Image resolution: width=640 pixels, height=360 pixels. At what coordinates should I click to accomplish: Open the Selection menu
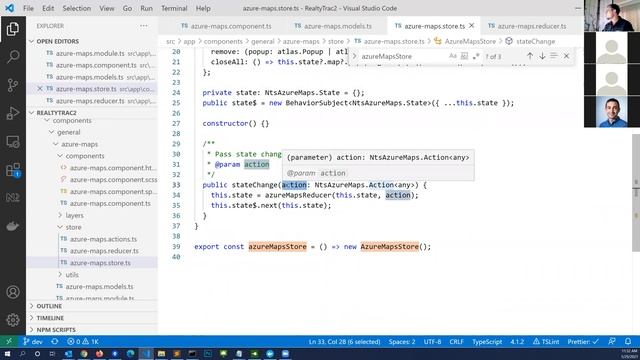tap(77, 8)
